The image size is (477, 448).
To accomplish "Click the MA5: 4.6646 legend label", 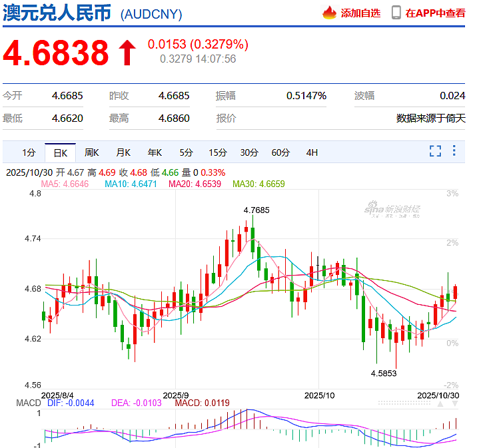I will tap(65, 184).
